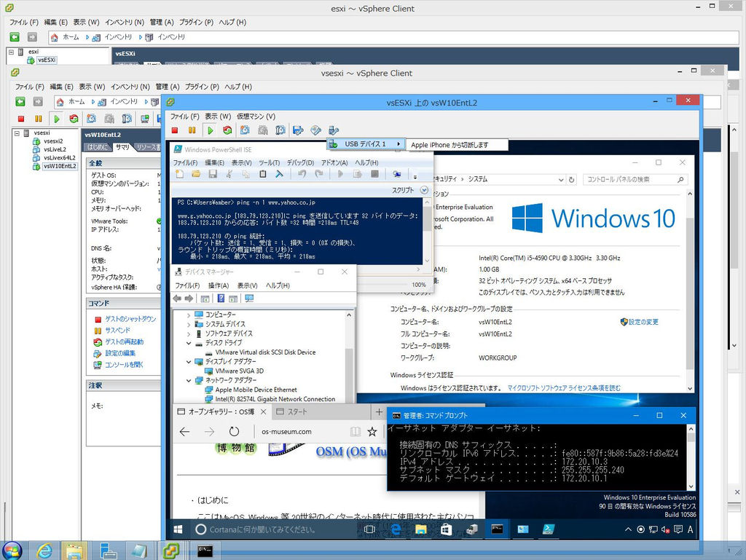The height and width of the screenshot is (560, 746).
Task: Click the 設定の編集 command link
Action: coord(120,353)
